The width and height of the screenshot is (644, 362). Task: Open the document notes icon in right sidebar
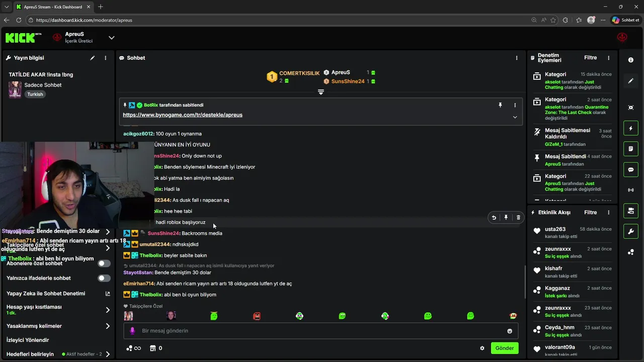(x=630, y=149)
